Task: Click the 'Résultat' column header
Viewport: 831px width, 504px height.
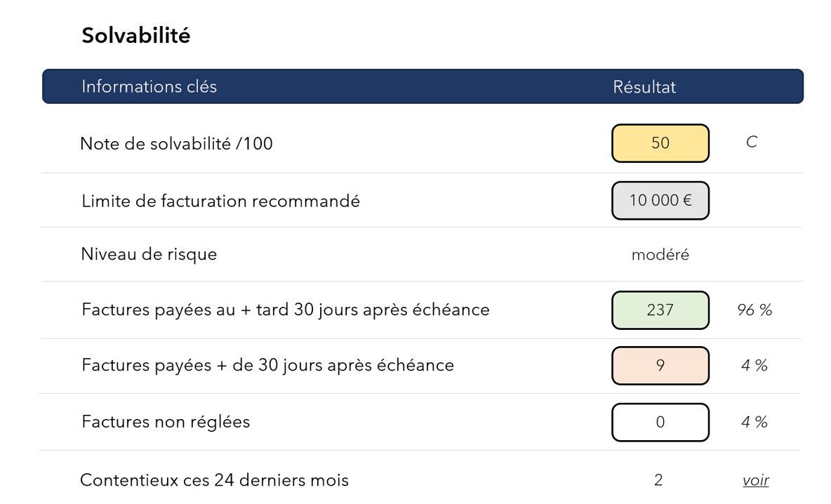Action: (x=644, y=87)
